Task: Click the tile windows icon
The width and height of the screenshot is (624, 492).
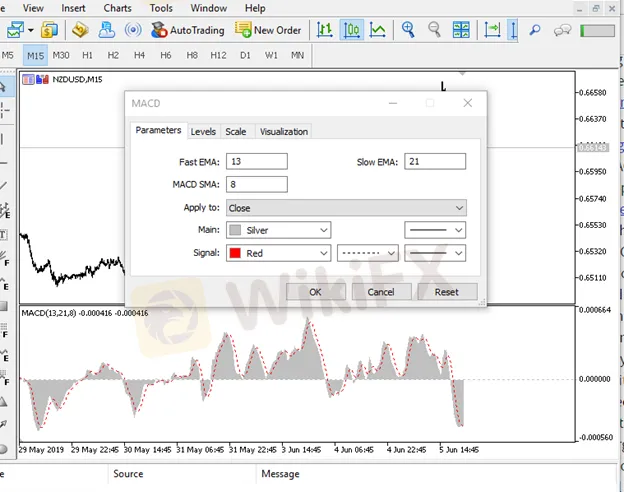Action: coord(461,30)
